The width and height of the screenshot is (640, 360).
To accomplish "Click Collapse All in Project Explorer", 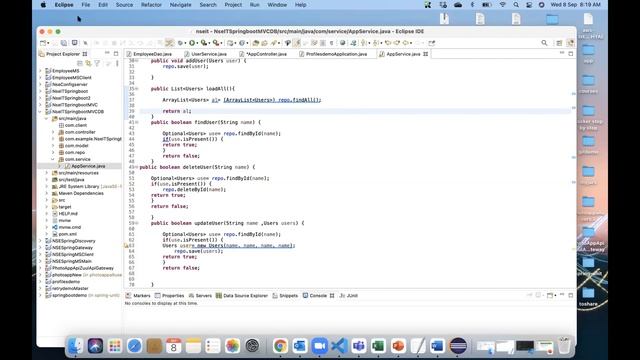I will coord(80,63).
